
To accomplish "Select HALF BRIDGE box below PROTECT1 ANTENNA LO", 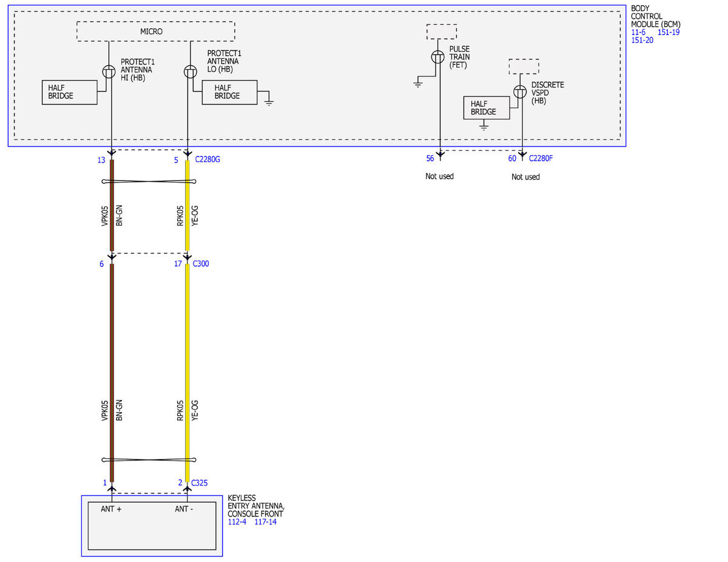I will [x=230, y=92].
